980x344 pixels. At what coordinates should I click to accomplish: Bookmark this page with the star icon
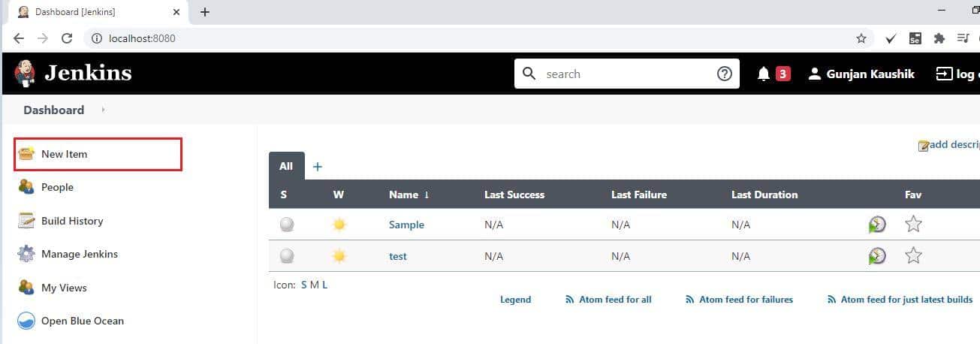pyautogui.click(x=861, y=38)
